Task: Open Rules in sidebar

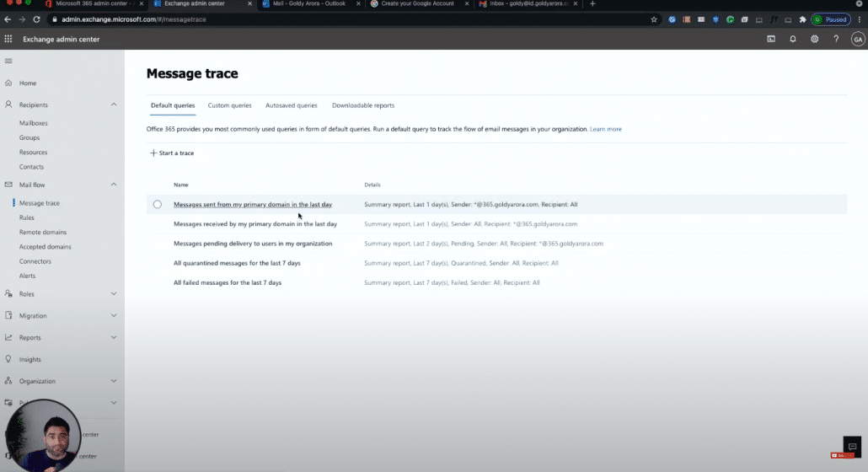Action: coord(27,217)
